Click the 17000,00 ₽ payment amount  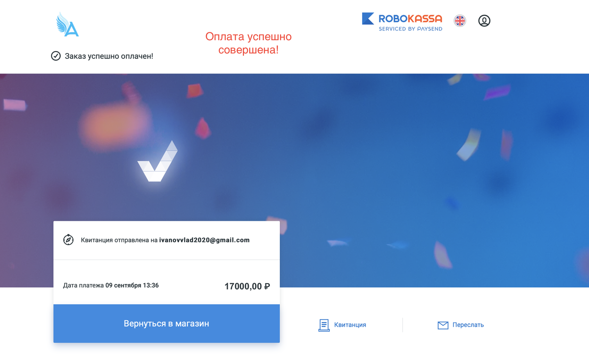point(247,286)
